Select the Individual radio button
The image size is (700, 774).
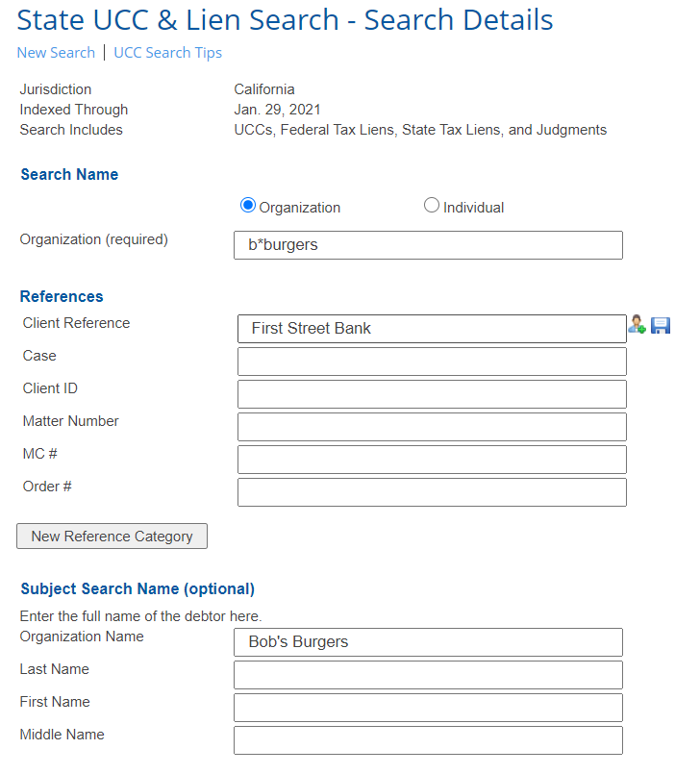click(432, 205)
